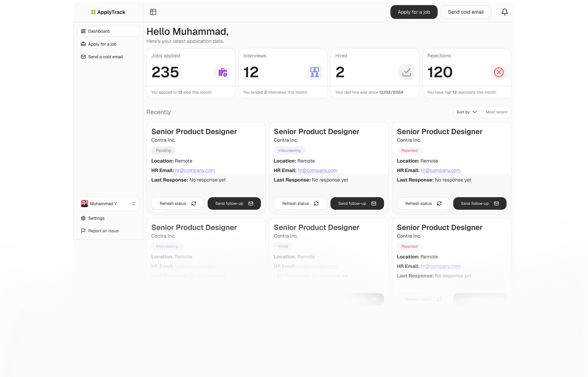Open Settings from the sidebar
Viewport: 588px width, 377px height.
96,218
